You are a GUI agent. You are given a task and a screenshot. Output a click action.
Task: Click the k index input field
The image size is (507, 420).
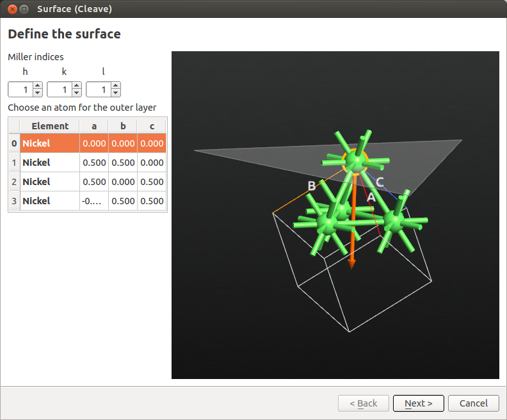click(60, 90)
